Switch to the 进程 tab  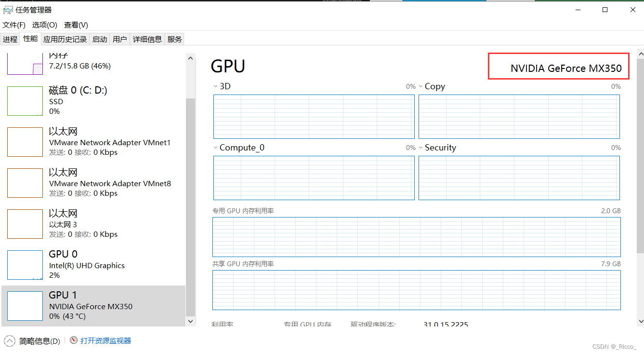pos(10,39)
